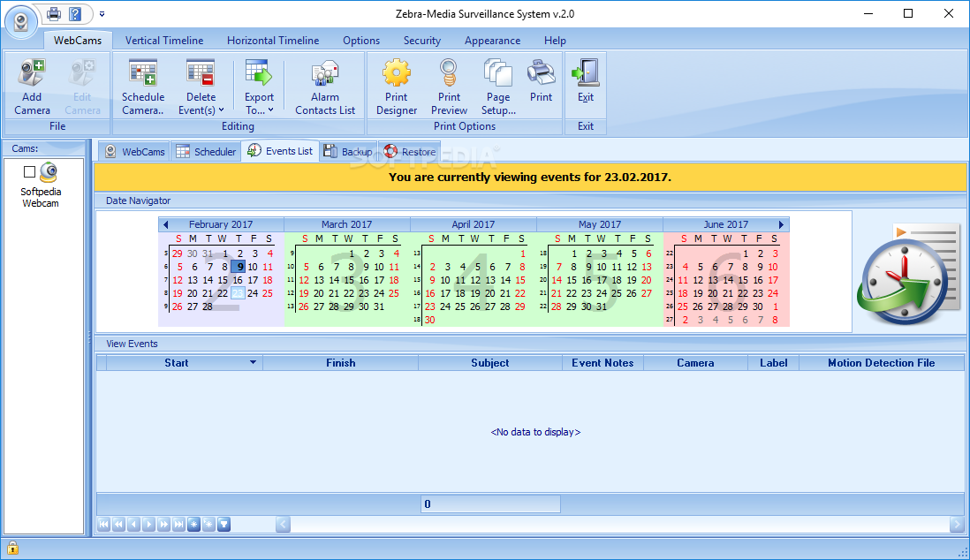Jump to previous page of records
The height and width of the screenshot is (560, 970).
(118, 525)
